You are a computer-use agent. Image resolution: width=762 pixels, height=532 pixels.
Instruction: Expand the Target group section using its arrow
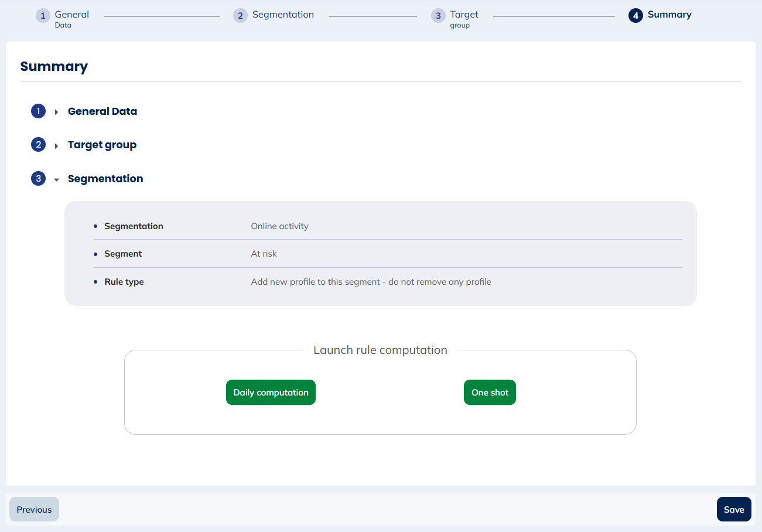point(56,145)
